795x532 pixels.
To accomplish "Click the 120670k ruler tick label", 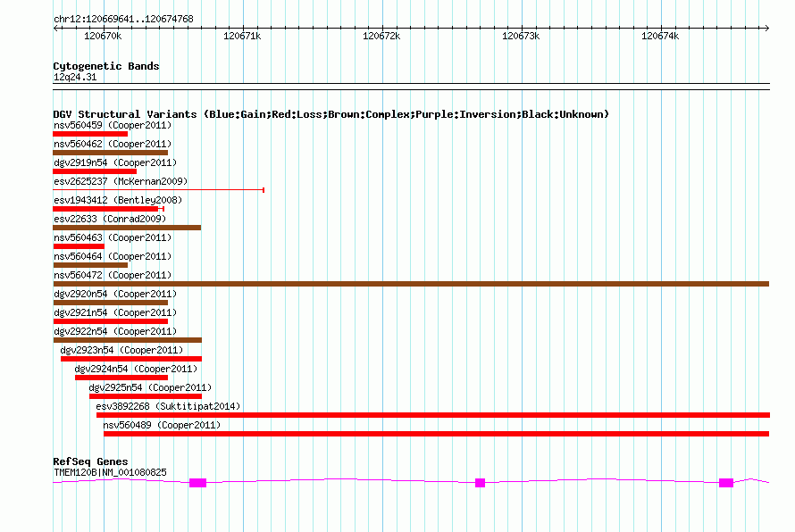I will coord(103,36).
